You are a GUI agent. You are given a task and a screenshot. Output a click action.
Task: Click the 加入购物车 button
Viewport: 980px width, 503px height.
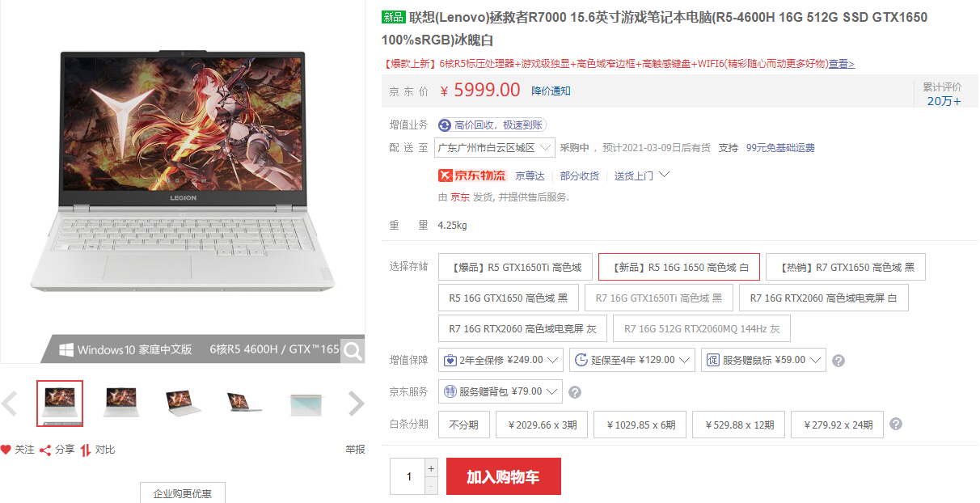503,476
